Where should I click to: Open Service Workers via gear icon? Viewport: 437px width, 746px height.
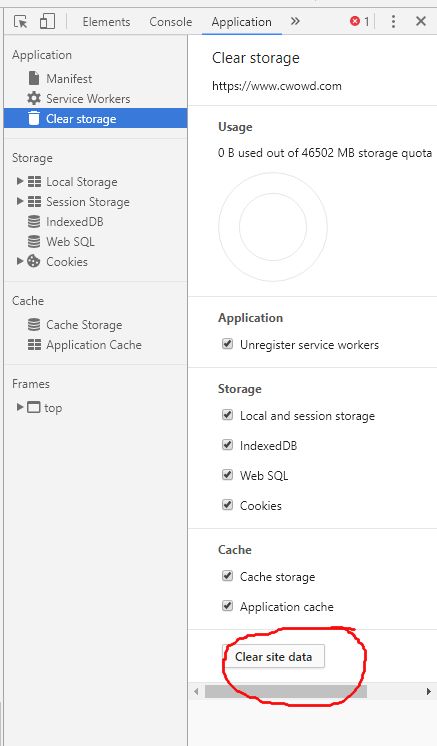[x=34, y=98]
